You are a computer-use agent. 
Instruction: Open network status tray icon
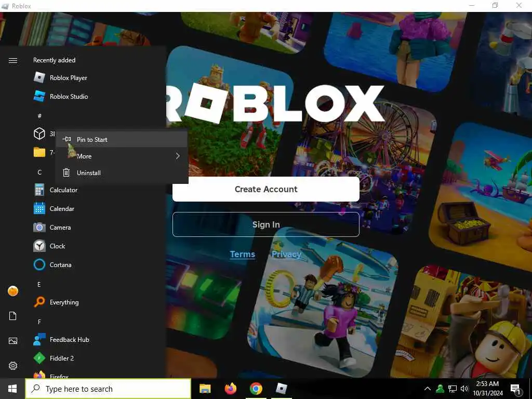point(453,389)
